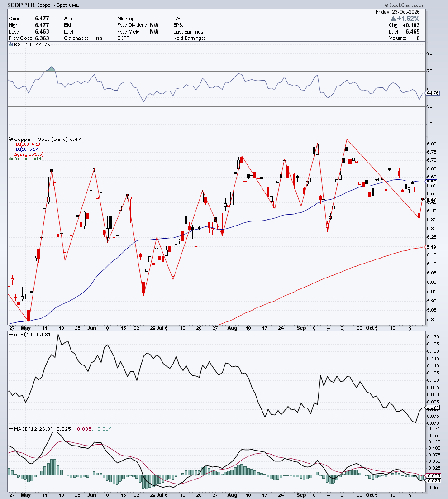Click the Mkt Cap label

point(126,19)
